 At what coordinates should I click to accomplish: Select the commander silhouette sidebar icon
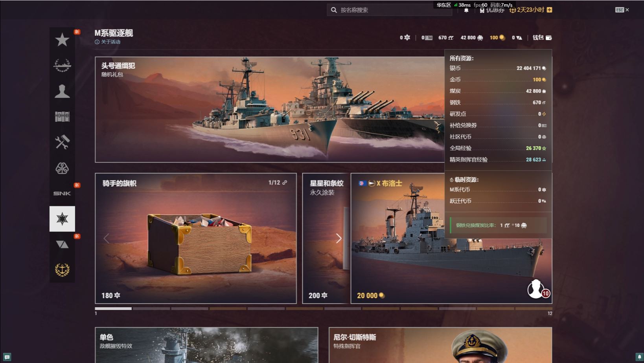coord(62,91)
